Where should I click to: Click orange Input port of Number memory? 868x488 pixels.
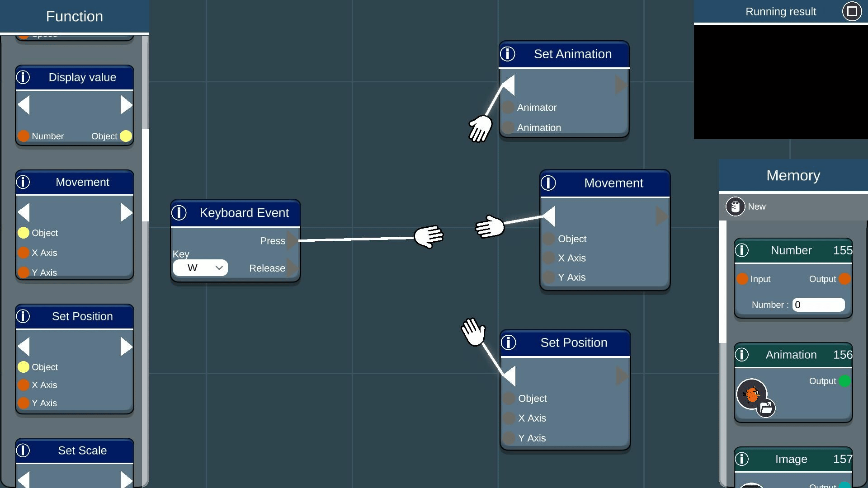pyautogui.click(x=742, y=279)
